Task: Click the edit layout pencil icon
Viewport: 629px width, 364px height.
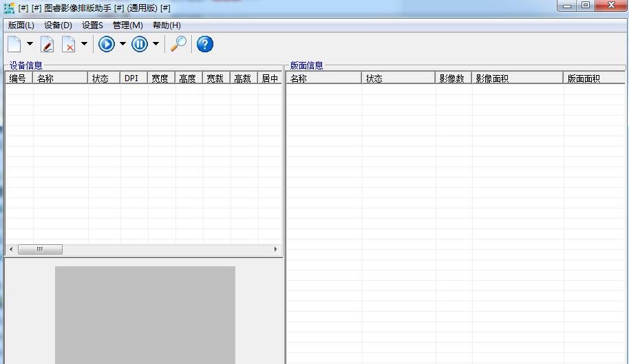Action: click(47, 44)
